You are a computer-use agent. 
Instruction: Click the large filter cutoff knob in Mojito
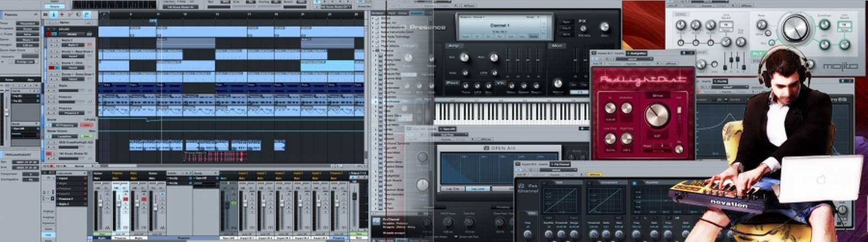pyautogui.click(x=795, y=29)
